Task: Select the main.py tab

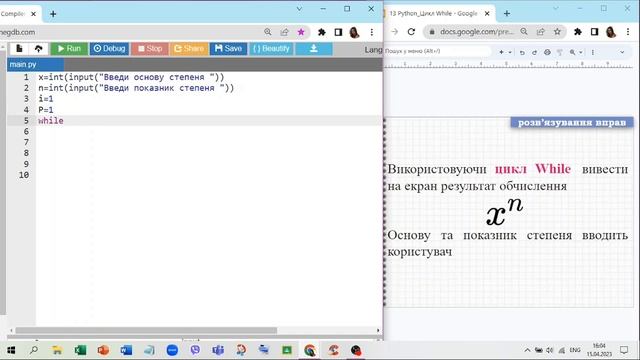Action: coord(35,64)
